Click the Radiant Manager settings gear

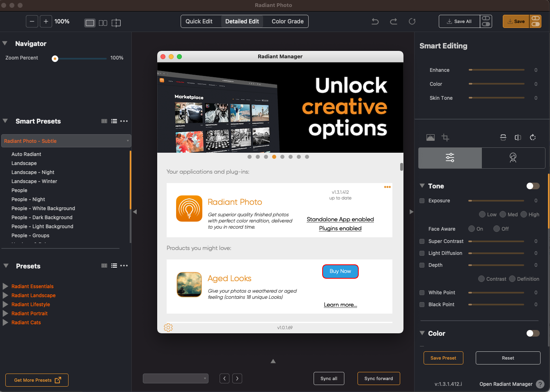coord(168,327)
